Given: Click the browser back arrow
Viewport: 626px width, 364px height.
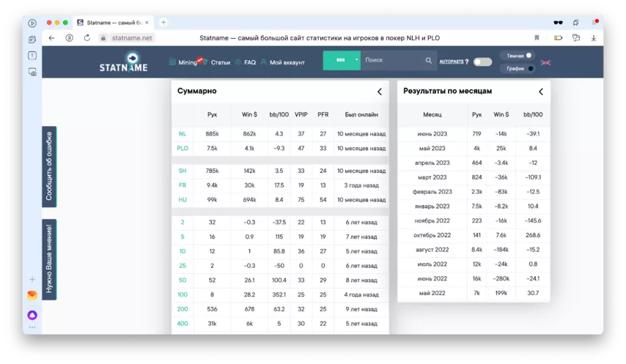Looking at the screenshot, I should pyautogui.click(x=51, y=38).
